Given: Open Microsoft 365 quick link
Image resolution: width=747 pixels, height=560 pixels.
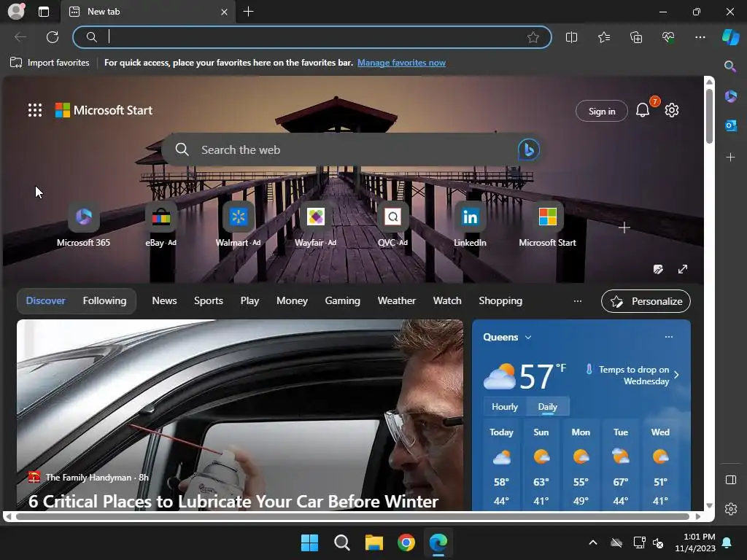Looking at the screenshot, I should 83,225.
